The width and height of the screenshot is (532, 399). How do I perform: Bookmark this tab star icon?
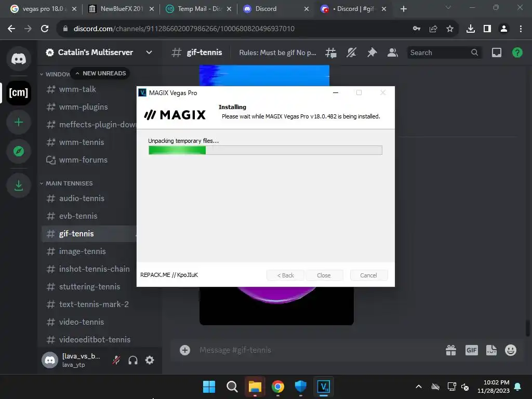(x=450, y=29)
